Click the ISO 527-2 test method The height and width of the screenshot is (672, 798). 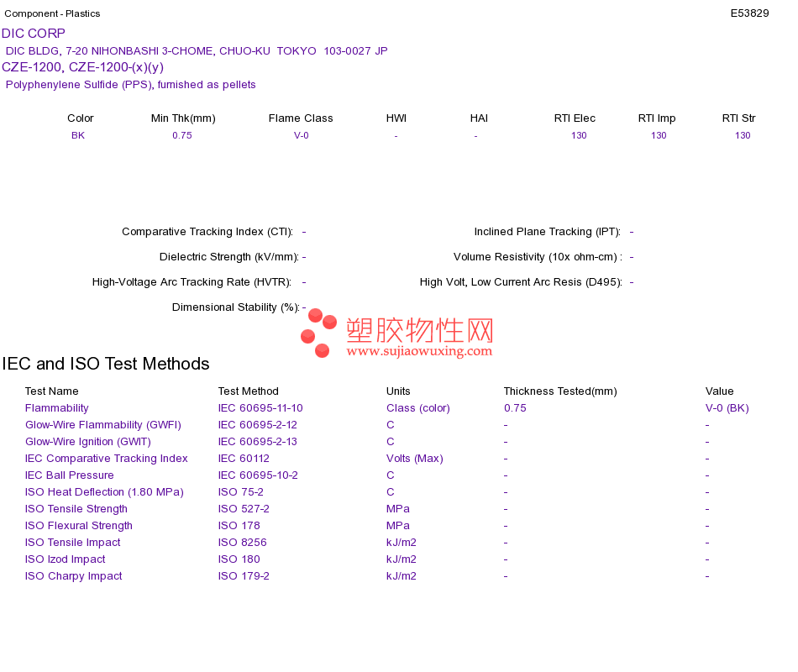pos(244,509)
